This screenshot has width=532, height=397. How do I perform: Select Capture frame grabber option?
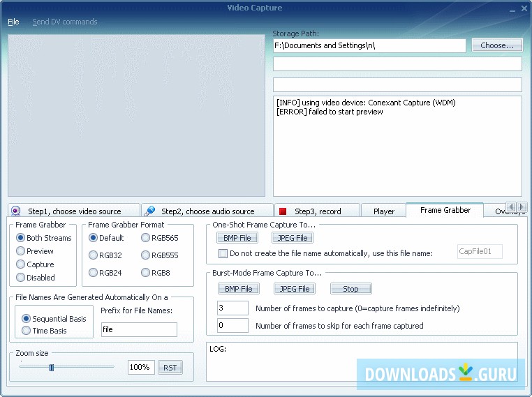[x=35, y=264]
